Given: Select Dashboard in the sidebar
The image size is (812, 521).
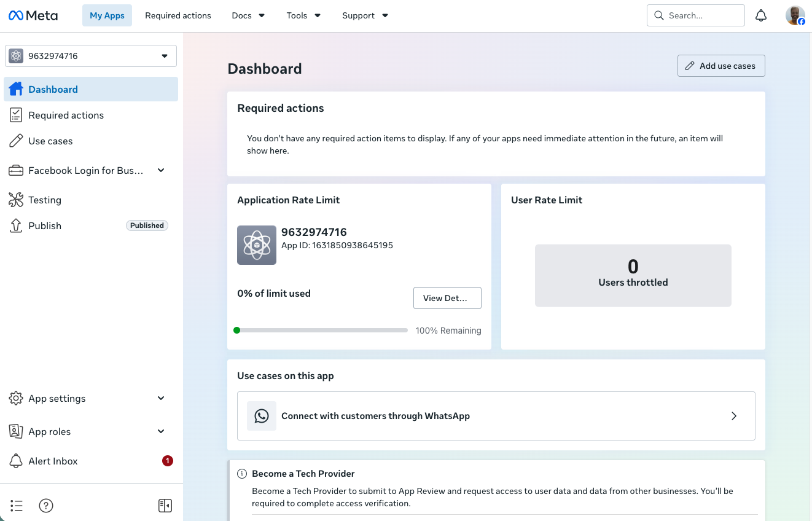Looking at the screenshot, I should pyautogui.click(x=91, y=89).
